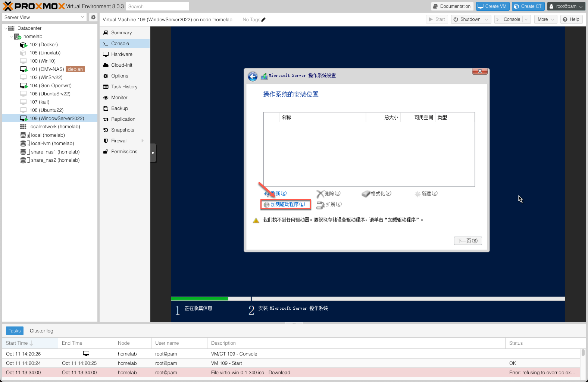Click the New (新建) partition action
The width and height of the screenshot is (588, 382).
point(426,194)
